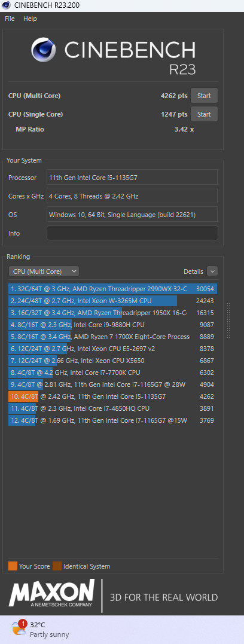244x644 pixels.
Task: Open the File menu
Action: tap(10, 19)
